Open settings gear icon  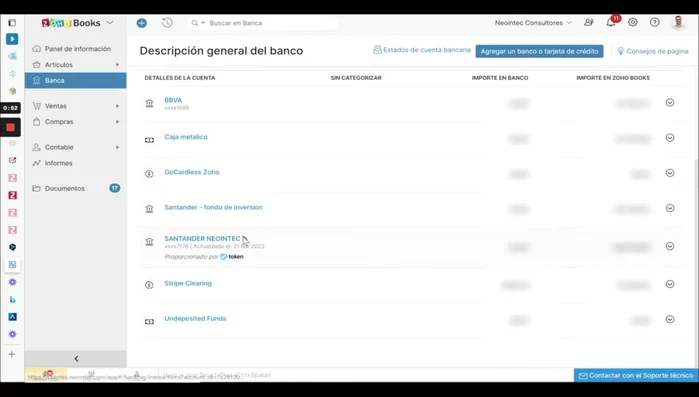[x=633, y=22]
